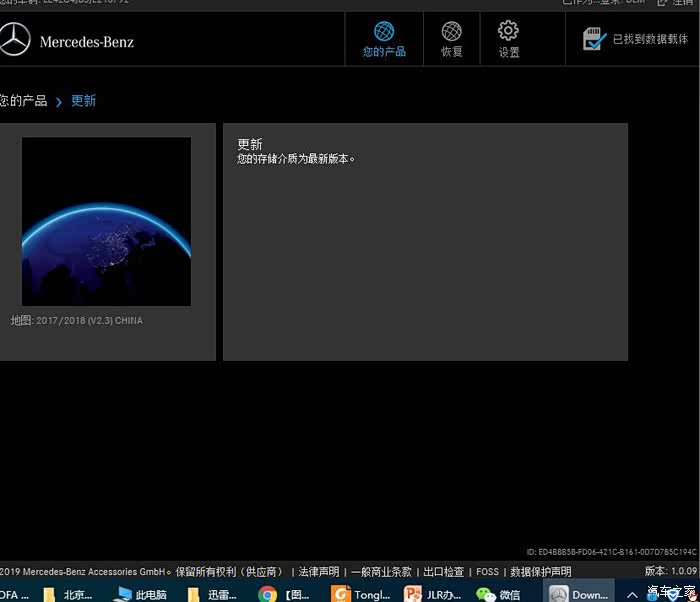The height and width of the screenshot is (602, 700).
Task: Click the 更新 breadcrumb link
Action: pos(83,100)
